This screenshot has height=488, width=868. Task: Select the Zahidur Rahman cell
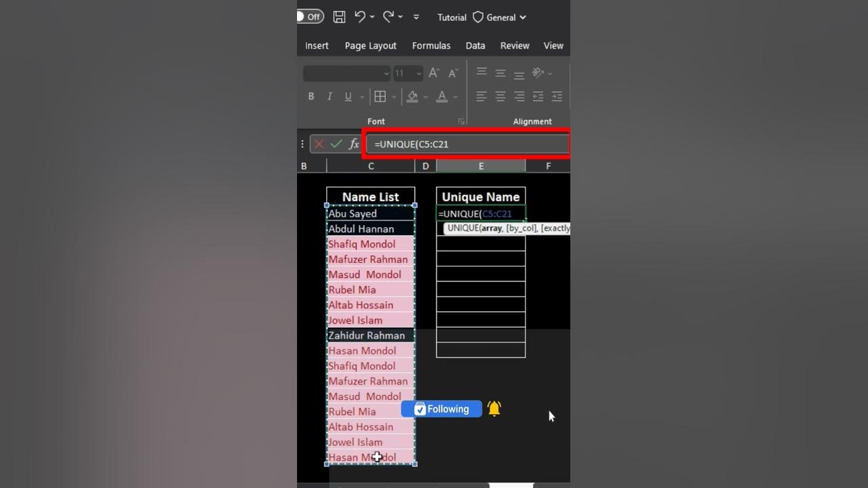[370, 335]
